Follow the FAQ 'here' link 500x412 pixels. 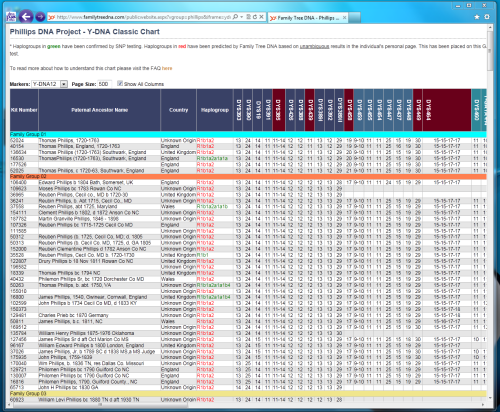[x=167, y=68]
